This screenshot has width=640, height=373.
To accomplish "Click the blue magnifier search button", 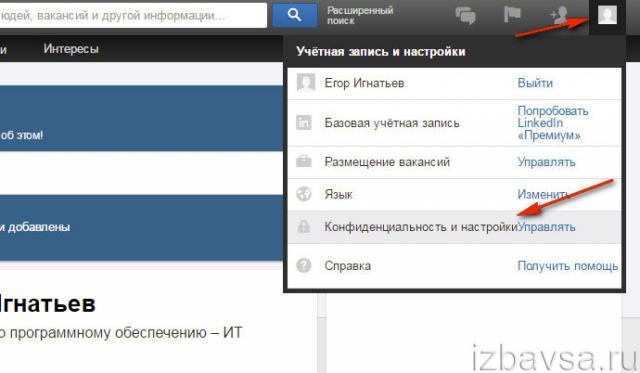I will [294, 15].
